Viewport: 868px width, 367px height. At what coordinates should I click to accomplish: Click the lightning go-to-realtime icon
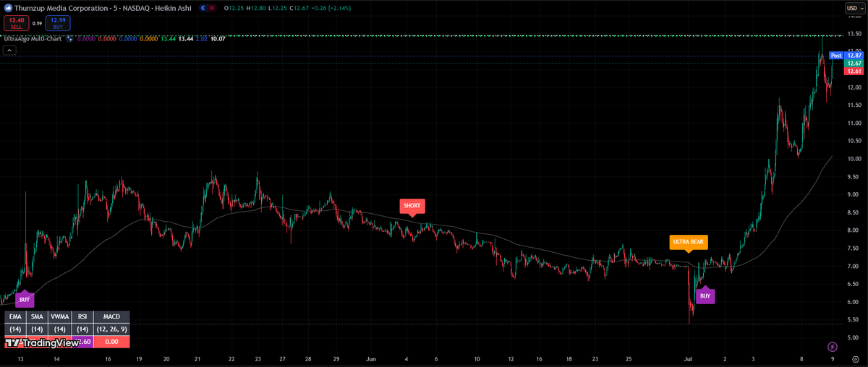pos(832,347)
